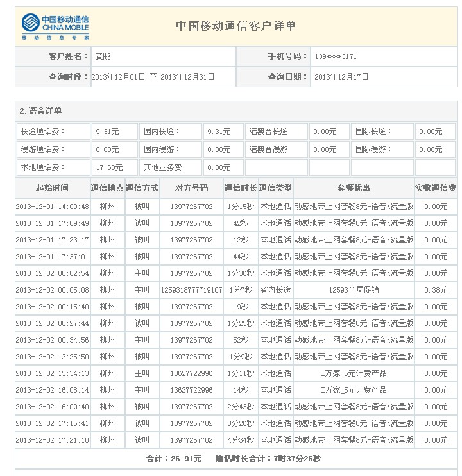Screen dimensions: 462x476
Task: Select the 查询时段 date range value
Action: coord(153,77)
